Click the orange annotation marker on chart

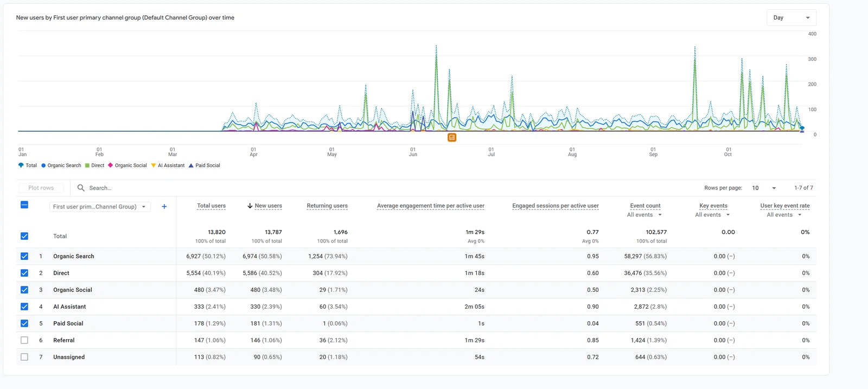(452, 138)
